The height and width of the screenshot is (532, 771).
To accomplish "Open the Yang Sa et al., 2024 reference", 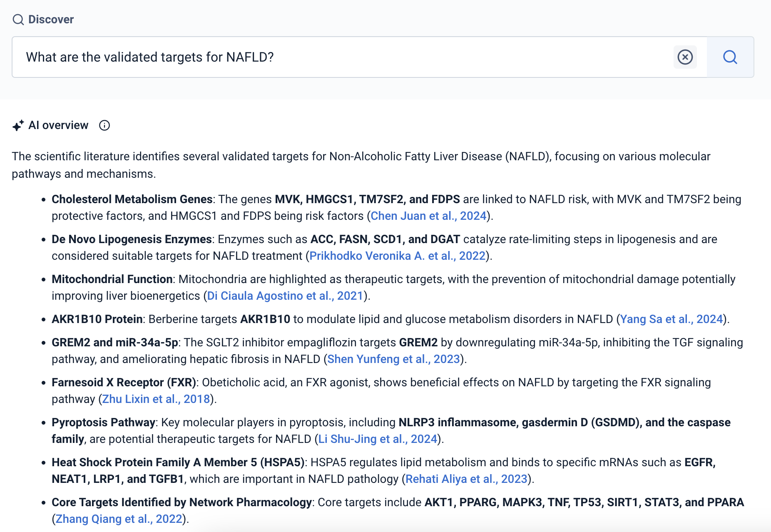I will tap(671, 319).
